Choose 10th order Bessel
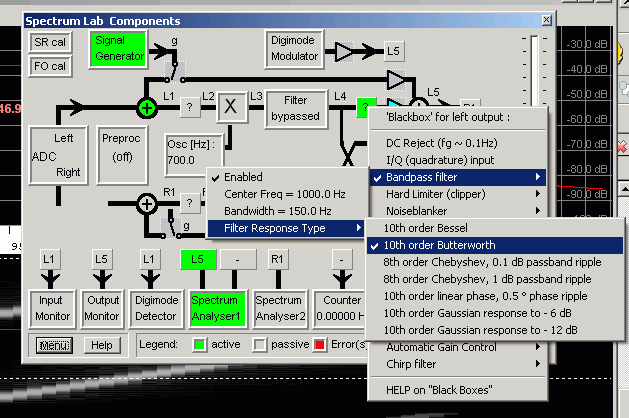 [x=495, y=228]
